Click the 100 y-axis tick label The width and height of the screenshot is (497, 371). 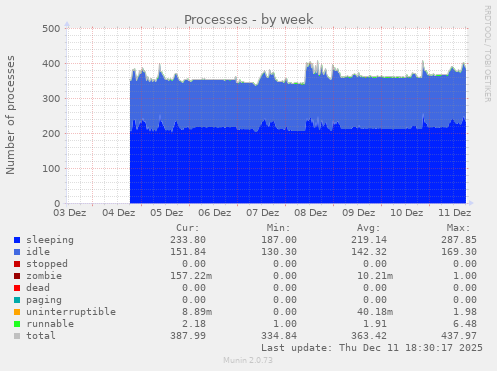(x=51, y=169)
